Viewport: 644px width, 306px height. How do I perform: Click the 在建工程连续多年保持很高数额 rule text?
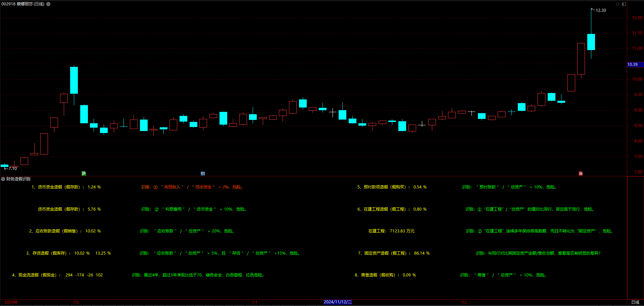[x=540, y=231]
